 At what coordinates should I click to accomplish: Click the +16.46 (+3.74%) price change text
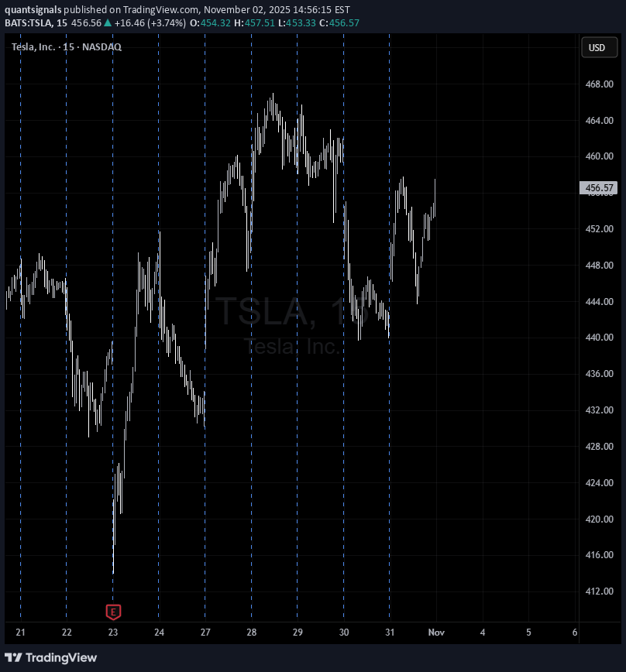(x=149, y=23)
